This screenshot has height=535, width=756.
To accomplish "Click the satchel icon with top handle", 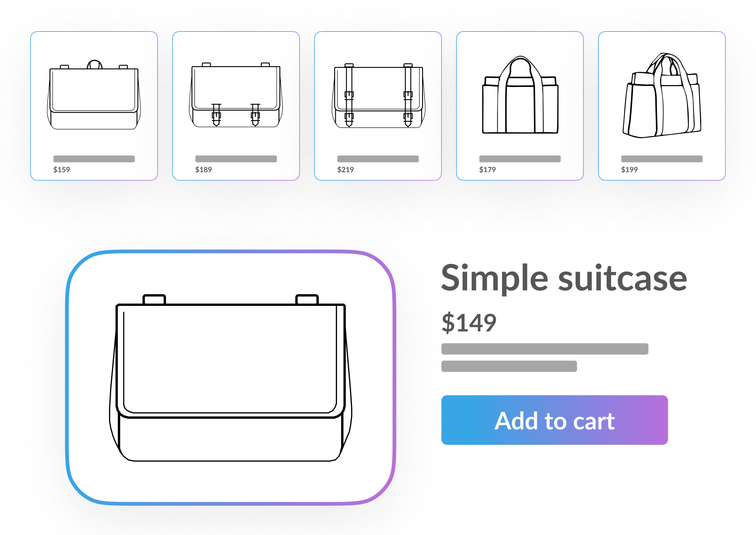I will click(x=94, y=95).
